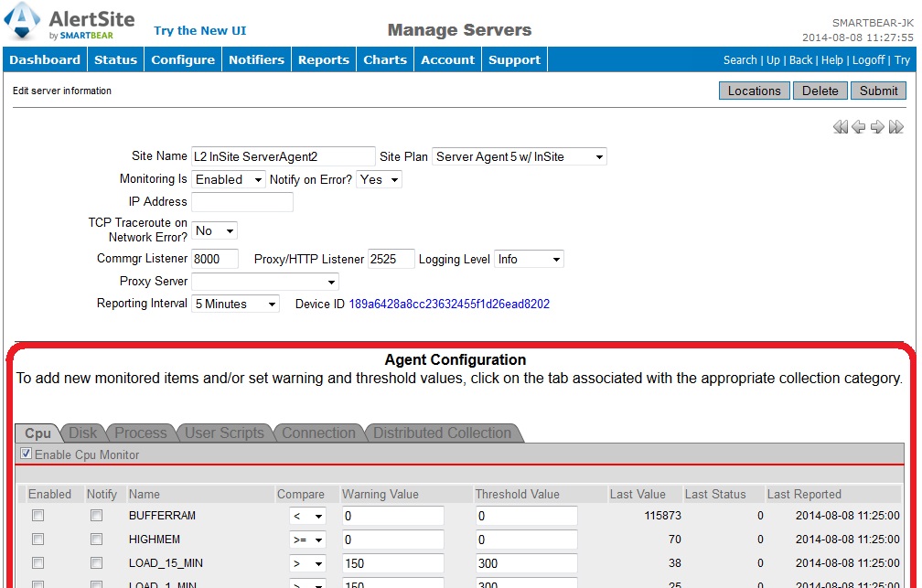Select the Cpu tab
Screen dimensions: 922x588
coord(38,433)
